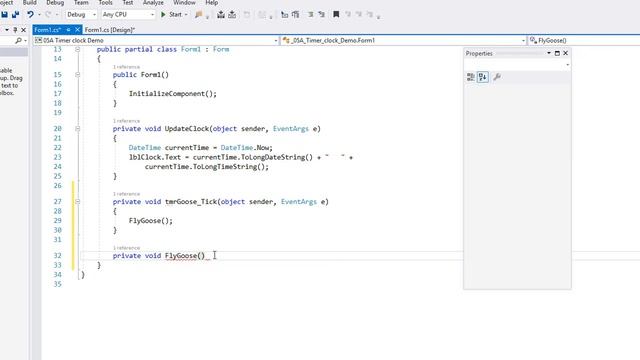Click the Property Pages wrench icon
Screen dimensions: 640x360
coord(497,77)
